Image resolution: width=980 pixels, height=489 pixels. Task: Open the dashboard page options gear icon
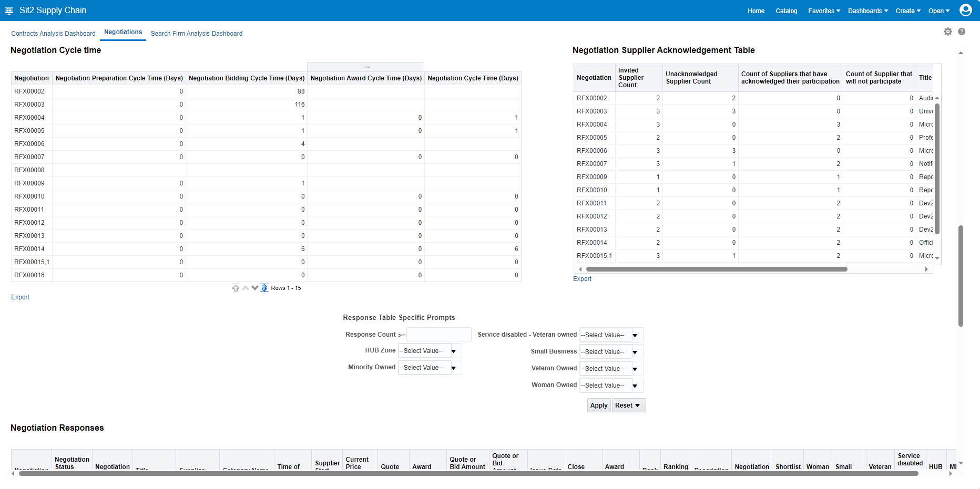[x=948, y=32]
